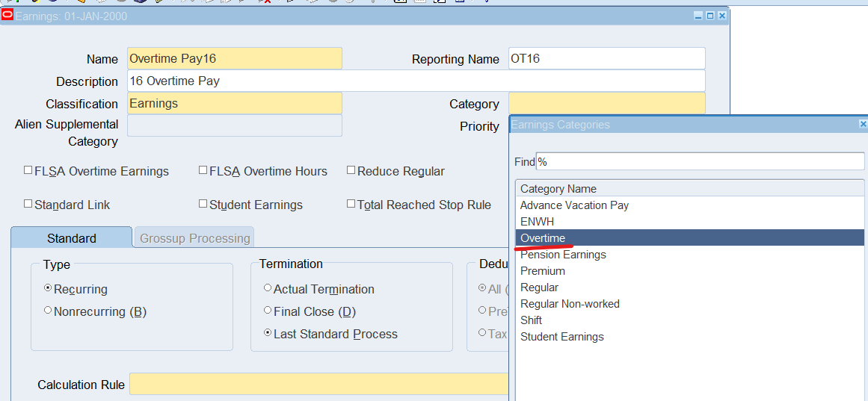Pick Overtime from the category list
This screenshot has width=868, height=401.
point(543,238)
